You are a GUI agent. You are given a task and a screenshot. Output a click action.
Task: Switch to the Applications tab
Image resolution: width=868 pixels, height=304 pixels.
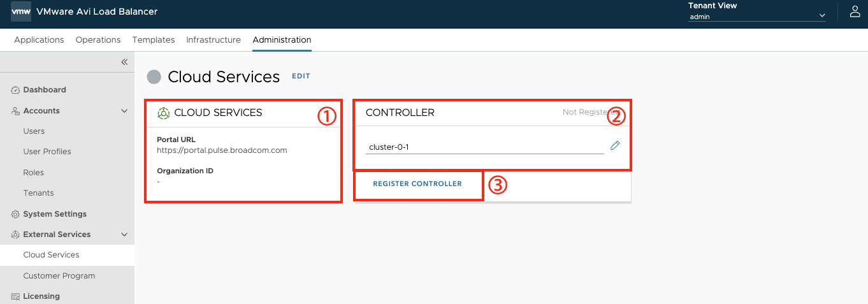pos(39,40)
